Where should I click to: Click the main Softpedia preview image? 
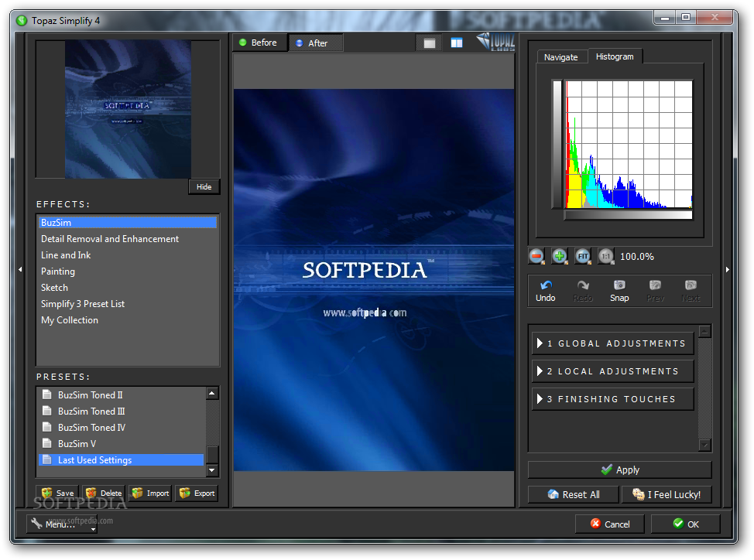click(374, 280)
